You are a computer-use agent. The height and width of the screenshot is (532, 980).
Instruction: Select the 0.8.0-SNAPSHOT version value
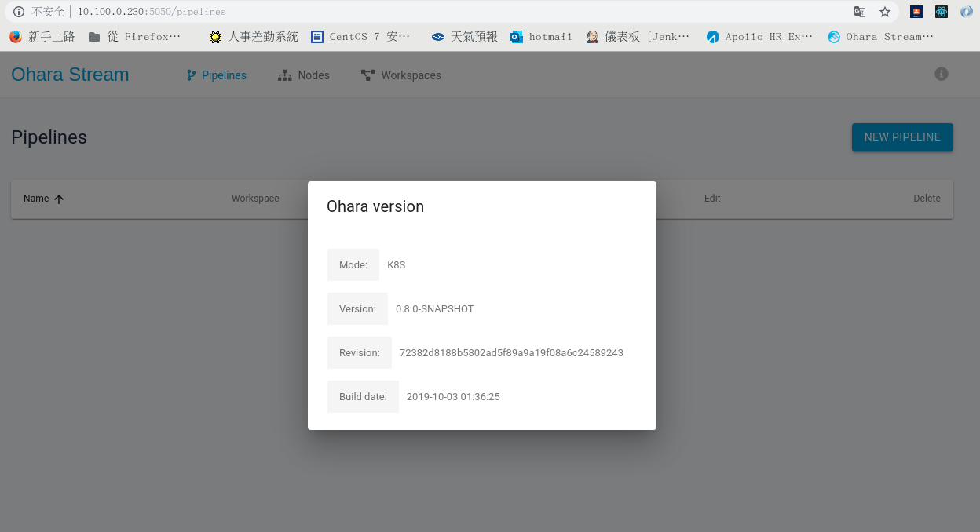click(435, 309)
